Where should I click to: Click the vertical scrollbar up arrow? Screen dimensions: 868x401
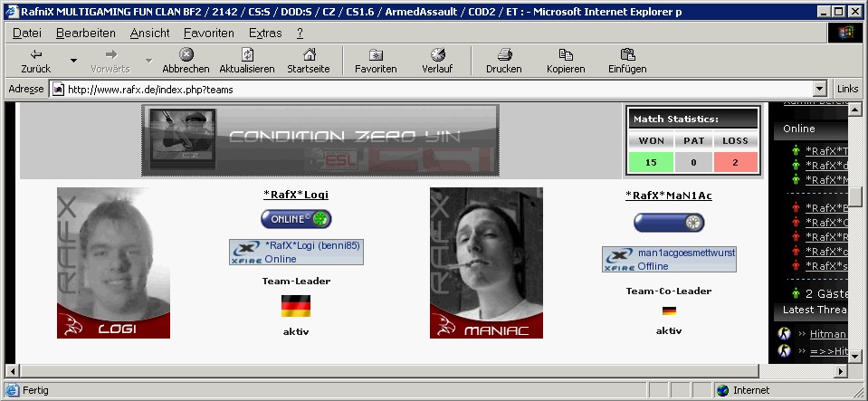pyautogui.click(x=855, y=109)
